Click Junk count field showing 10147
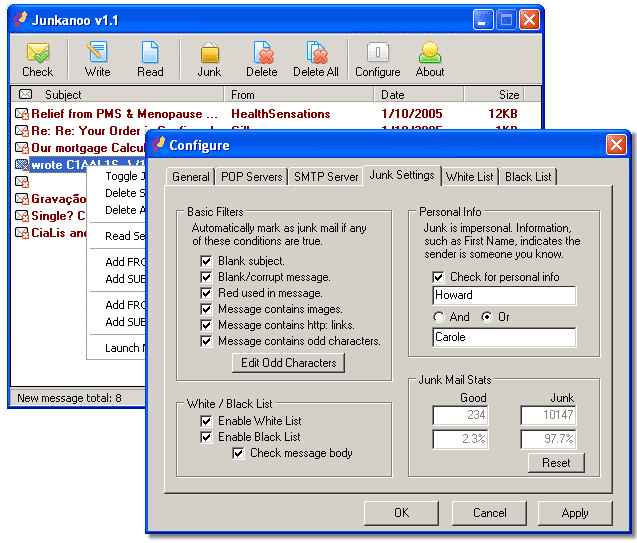637x543 pixels. 548,415
